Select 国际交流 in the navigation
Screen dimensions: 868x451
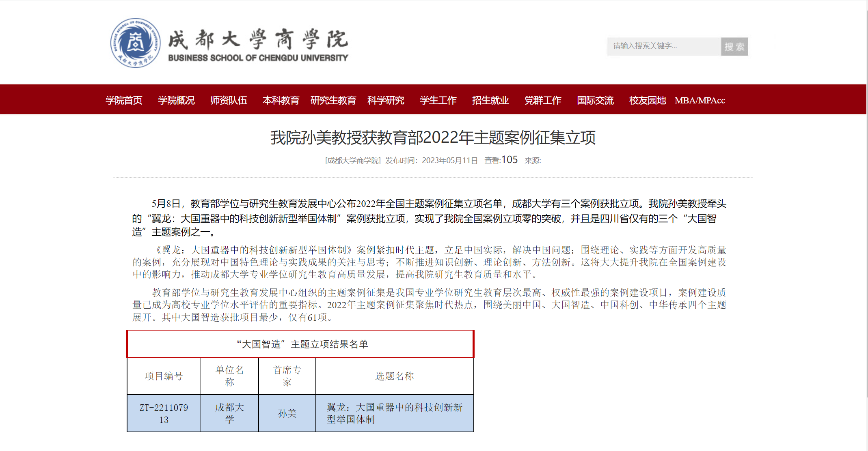click(595, 100)
